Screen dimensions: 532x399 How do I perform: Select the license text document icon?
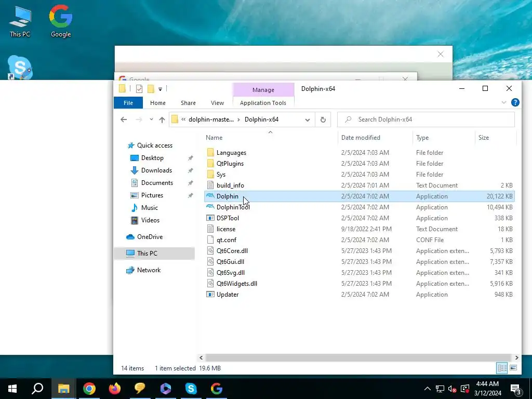click(210, 229)
